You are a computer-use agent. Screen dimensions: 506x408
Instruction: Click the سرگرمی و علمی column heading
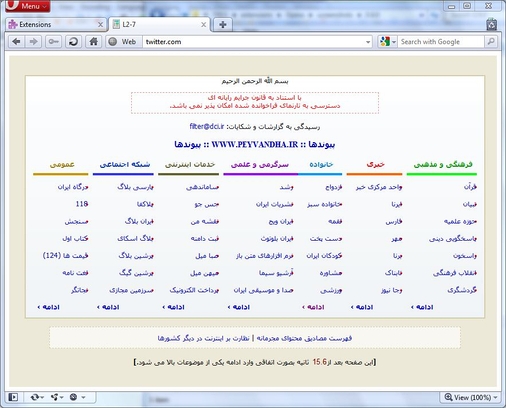[260, 164]
